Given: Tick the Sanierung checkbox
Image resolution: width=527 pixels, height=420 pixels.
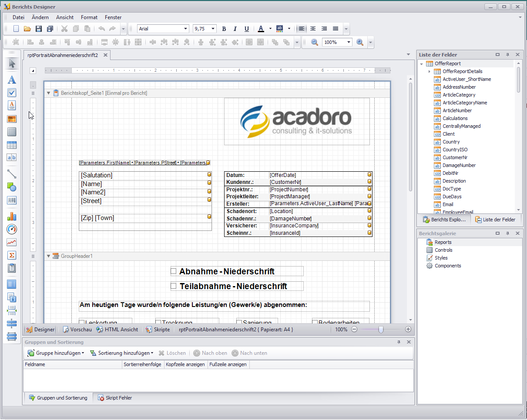Looking at the screenshot, I should [x=239, y=322].
